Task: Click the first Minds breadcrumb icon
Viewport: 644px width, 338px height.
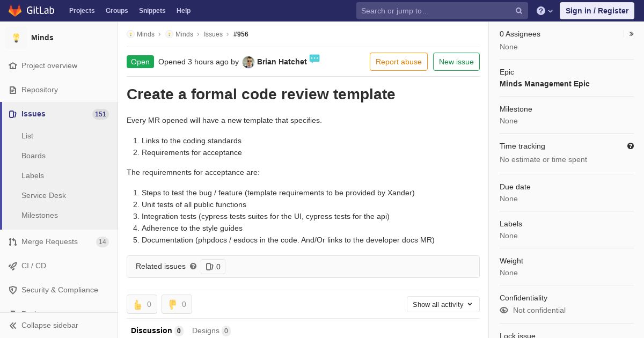Action: pos(130,34)
